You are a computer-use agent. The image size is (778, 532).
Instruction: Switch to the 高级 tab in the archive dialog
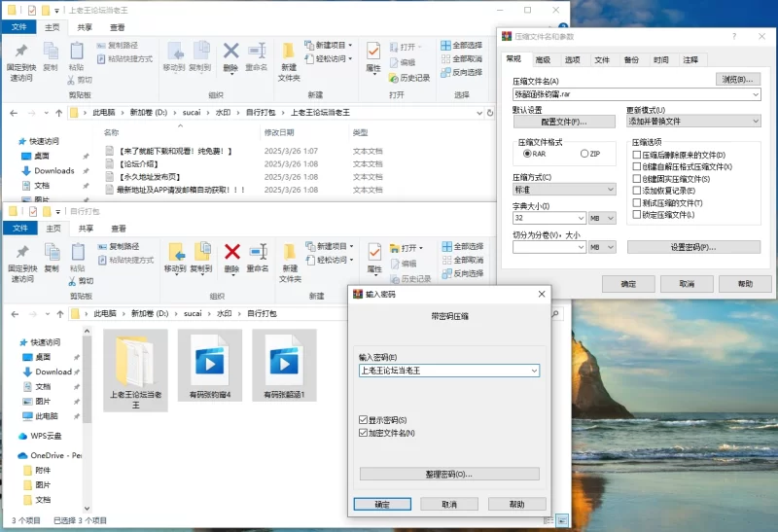click(x=543, y=60)
